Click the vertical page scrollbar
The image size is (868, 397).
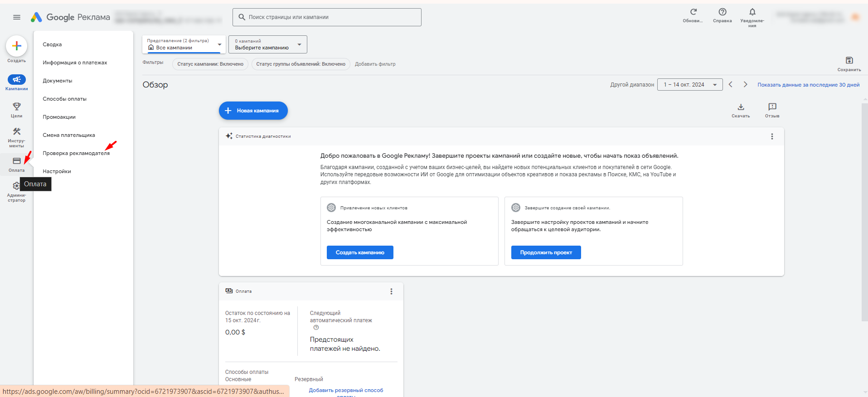click(x=864, y=212)
